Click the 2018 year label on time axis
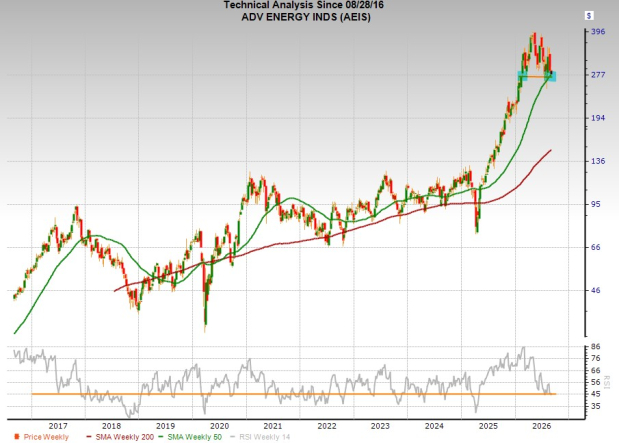The height and width of the screenshot is (443, 619). pos(111,426)
